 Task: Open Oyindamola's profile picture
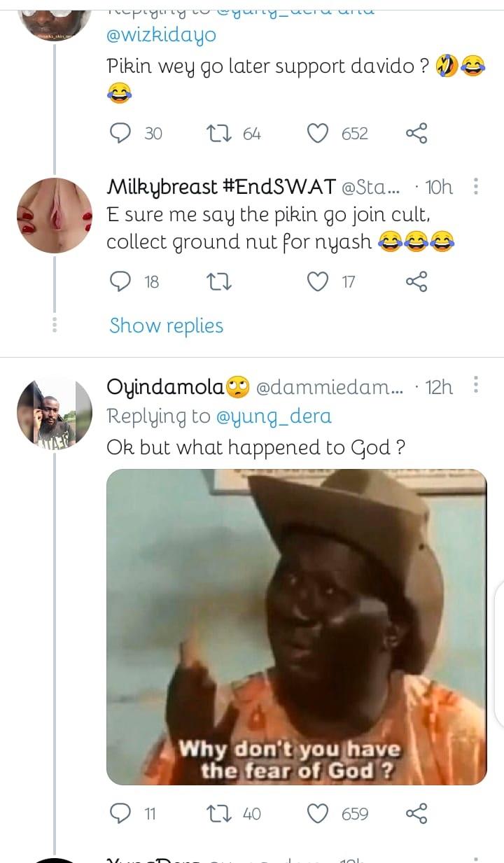55,412
